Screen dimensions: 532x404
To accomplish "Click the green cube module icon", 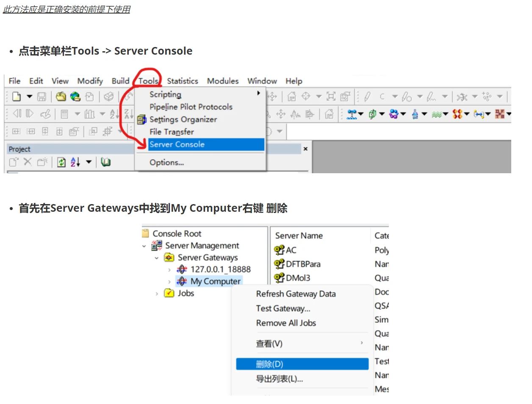I will (372, 114).
